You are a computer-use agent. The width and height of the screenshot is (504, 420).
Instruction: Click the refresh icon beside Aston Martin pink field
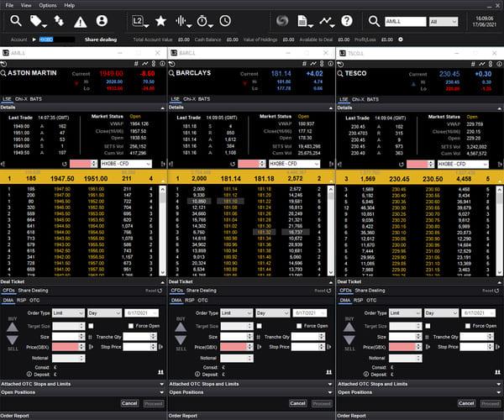coord(65,164)
